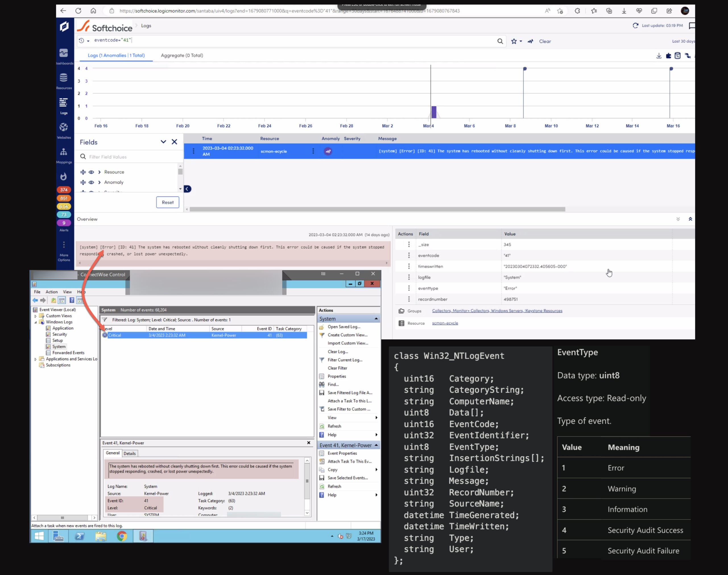Click the percent database icon above the chart
This screenshot has width=728, height=575.
pyautogui.click(x=677, y=55)
